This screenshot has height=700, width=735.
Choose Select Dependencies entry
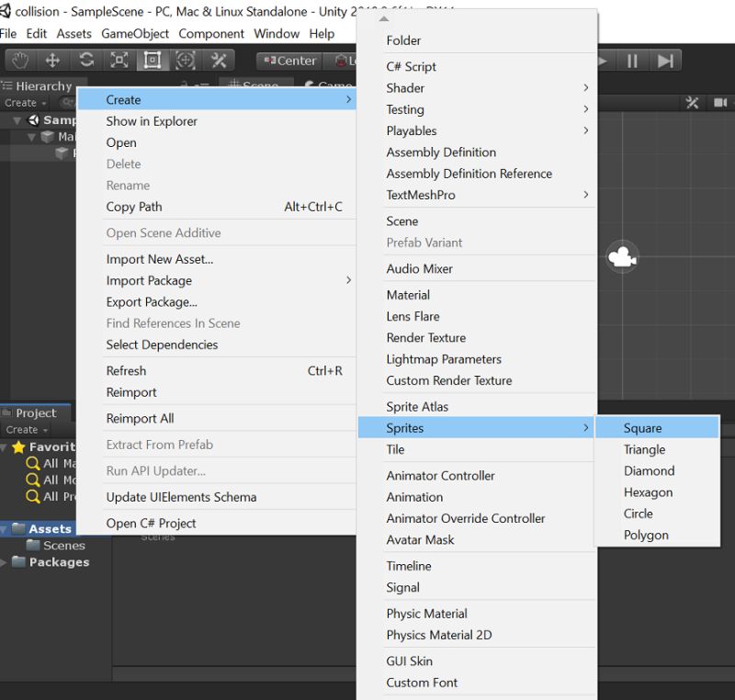click(217, 344)
